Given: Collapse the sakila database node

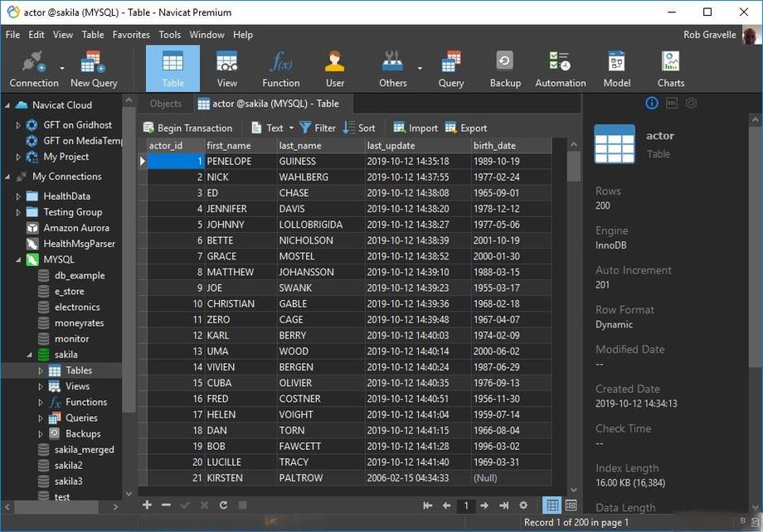Looking at the screenshot, I should pos(29,355).
